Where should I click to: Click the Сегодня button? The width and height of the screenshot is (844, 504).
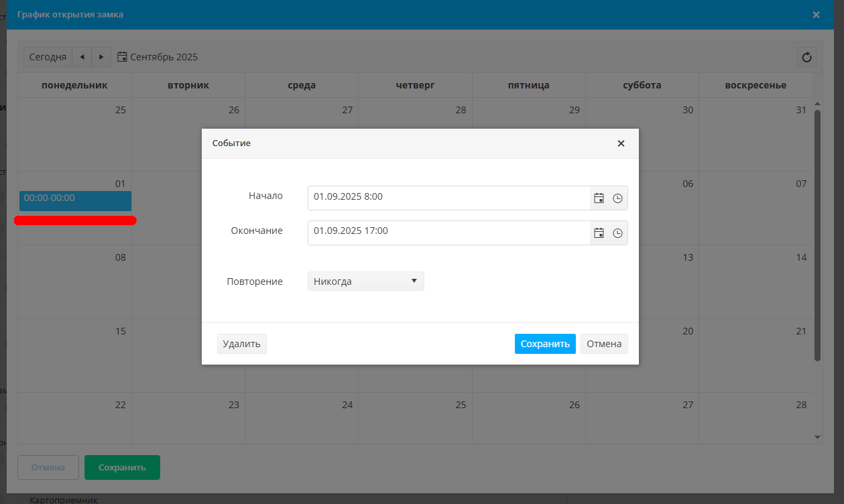tap(48, 57)
